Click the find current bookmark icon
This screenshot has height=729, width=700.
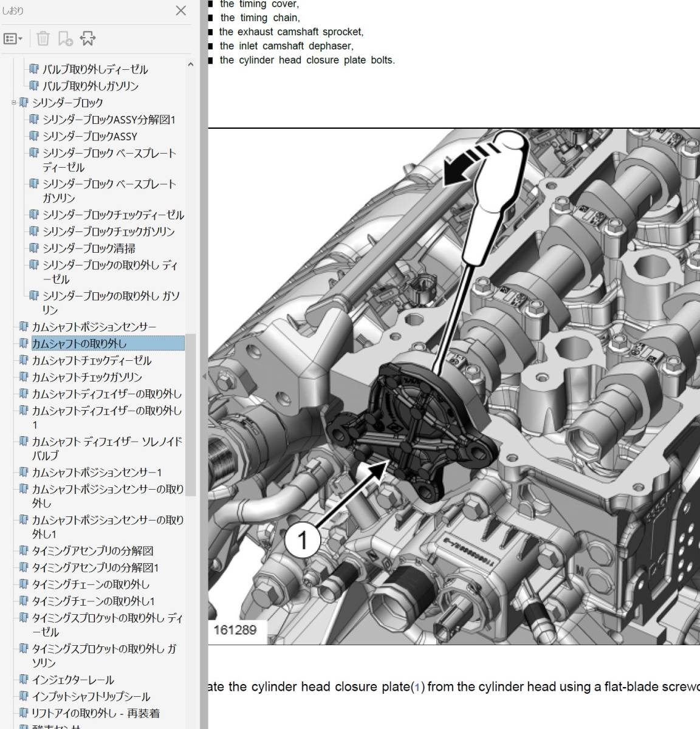point(87,39)
